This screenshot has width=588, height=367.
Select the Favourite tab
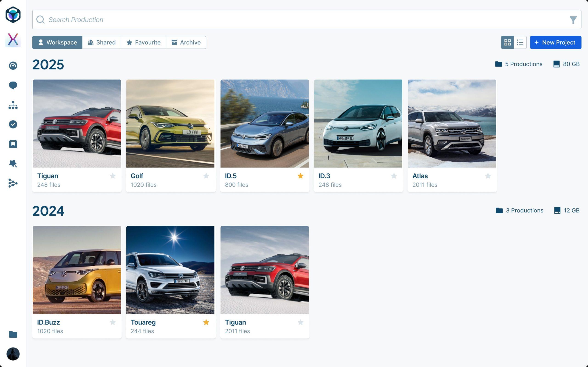point(143,42)
